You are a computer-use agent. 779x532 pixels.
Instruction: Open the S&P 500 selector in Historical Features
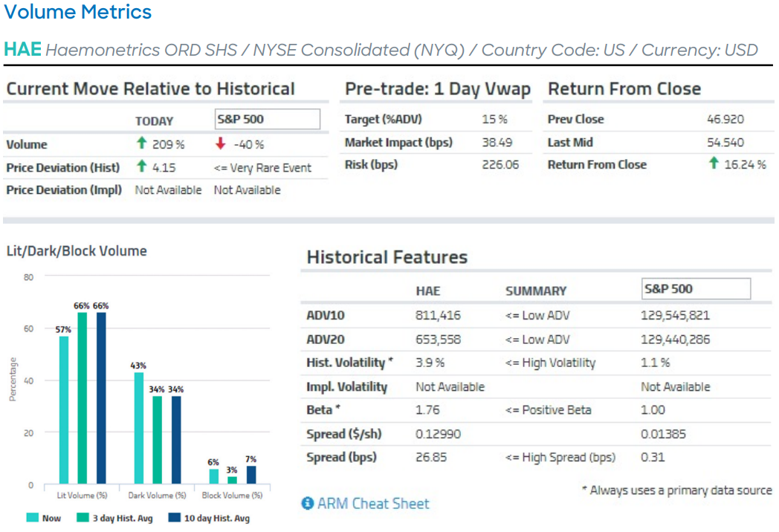click(x=696, y=288)
